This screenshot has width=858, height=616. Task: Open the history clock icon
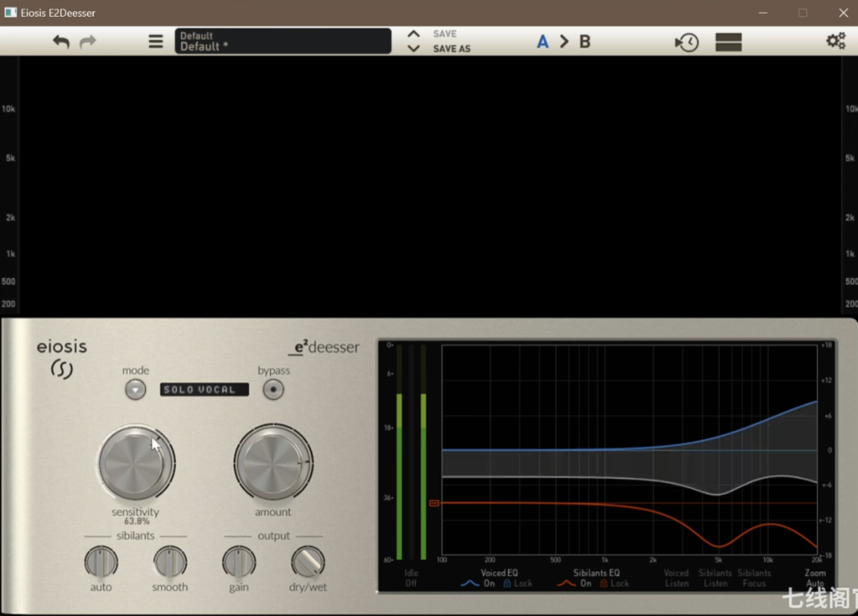(x=687, y=43)
